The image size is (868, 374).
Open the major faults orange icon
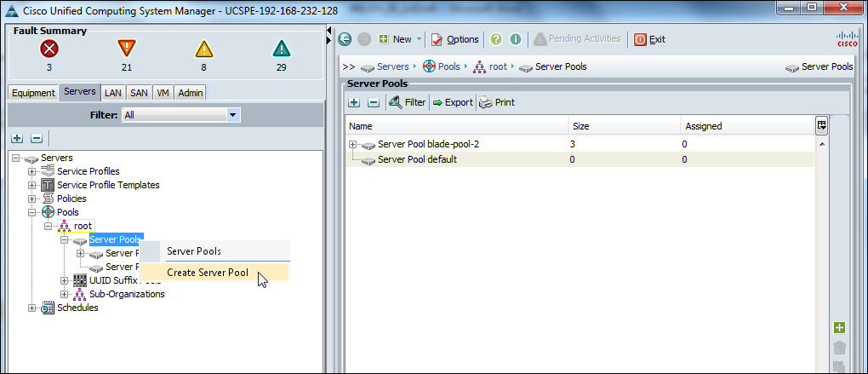pos(127,49)
